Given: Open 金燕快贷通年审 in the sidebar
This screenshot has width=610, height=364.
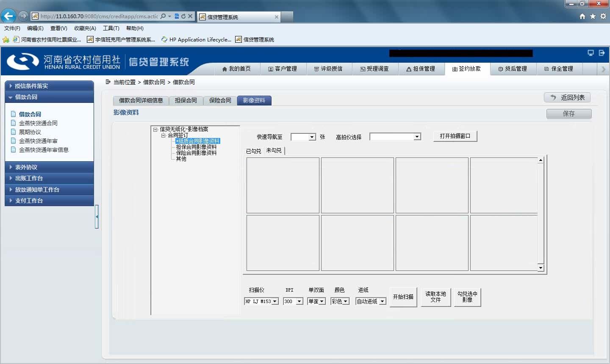Looking at the screenshot, I should (x=38, y=141).
